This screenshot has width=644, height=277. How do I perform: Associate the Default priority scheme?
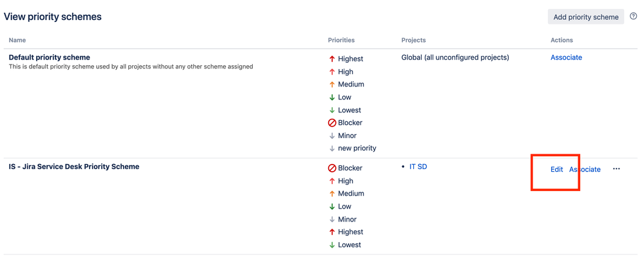pos(566,57)
